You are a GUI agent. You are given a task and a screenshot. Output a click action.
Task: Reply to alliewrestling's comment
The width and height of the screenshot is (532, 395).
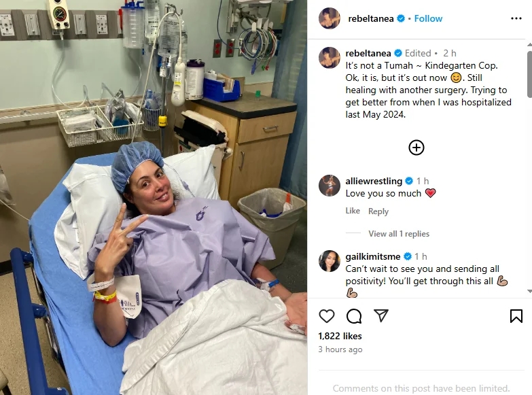coord(378,211)
